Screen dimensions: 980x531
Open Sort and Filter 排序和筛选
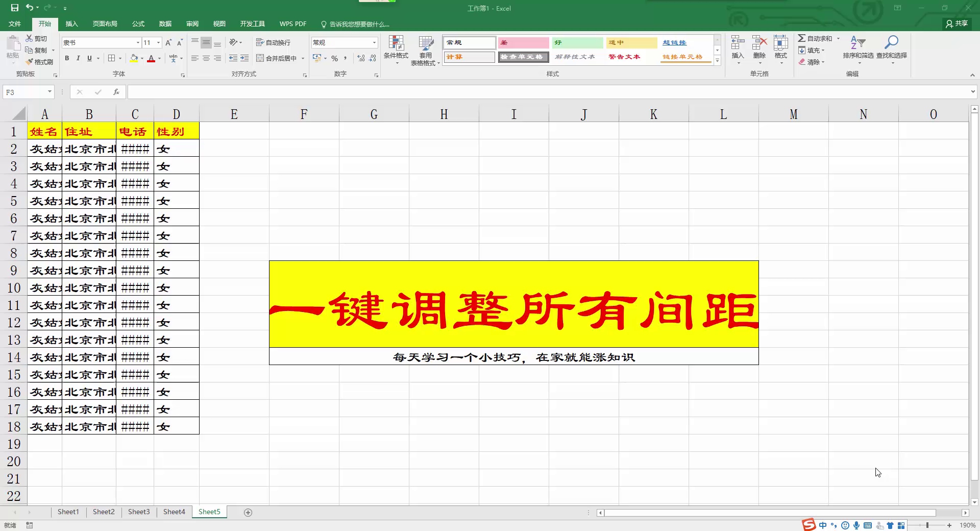click(x=858, y=50)
